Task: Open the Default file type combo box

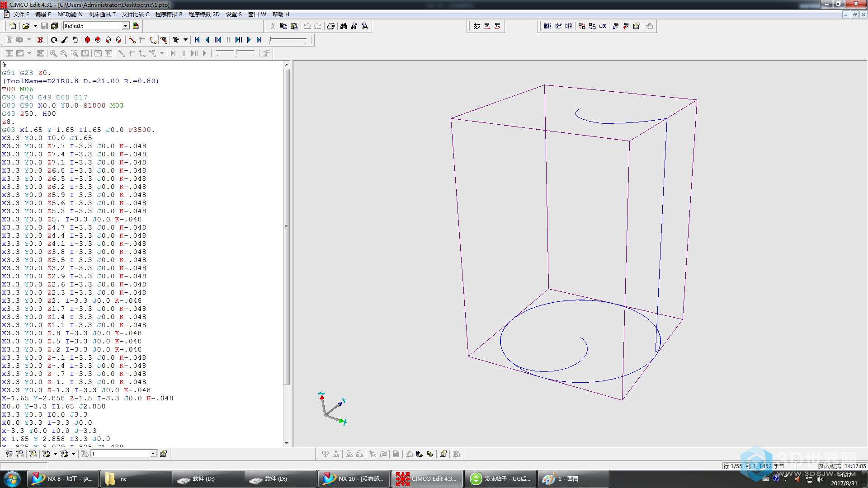Action: [96, 26]
